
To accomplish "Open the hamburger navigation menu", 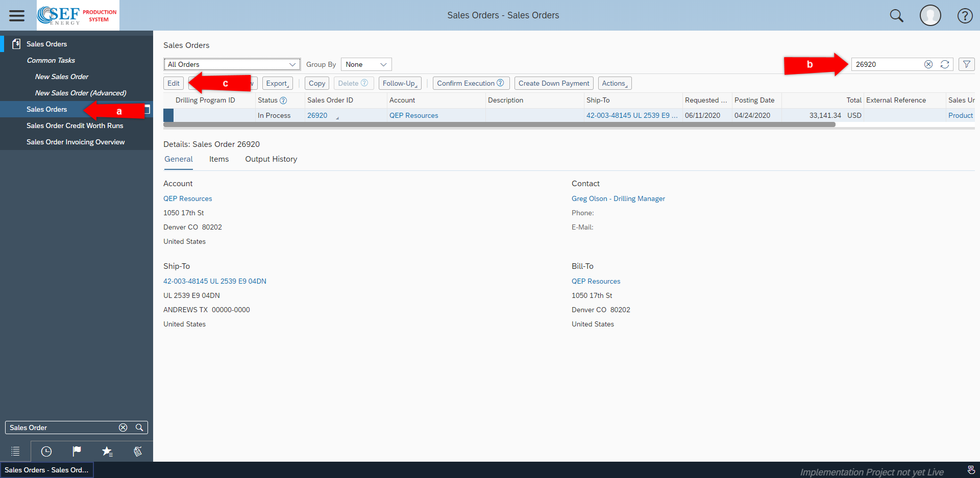I will pyautogui.click(x=17, y=15).
